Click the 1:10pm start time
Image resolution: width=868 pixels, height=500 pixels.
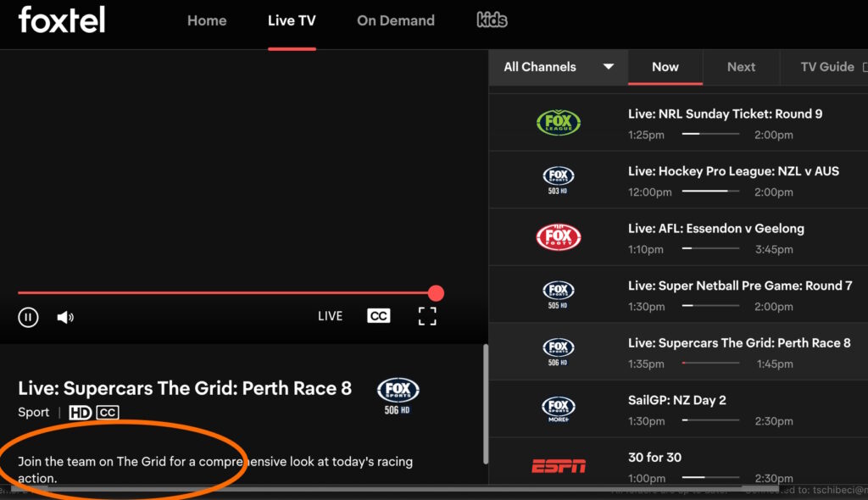[x=645, y=250]
